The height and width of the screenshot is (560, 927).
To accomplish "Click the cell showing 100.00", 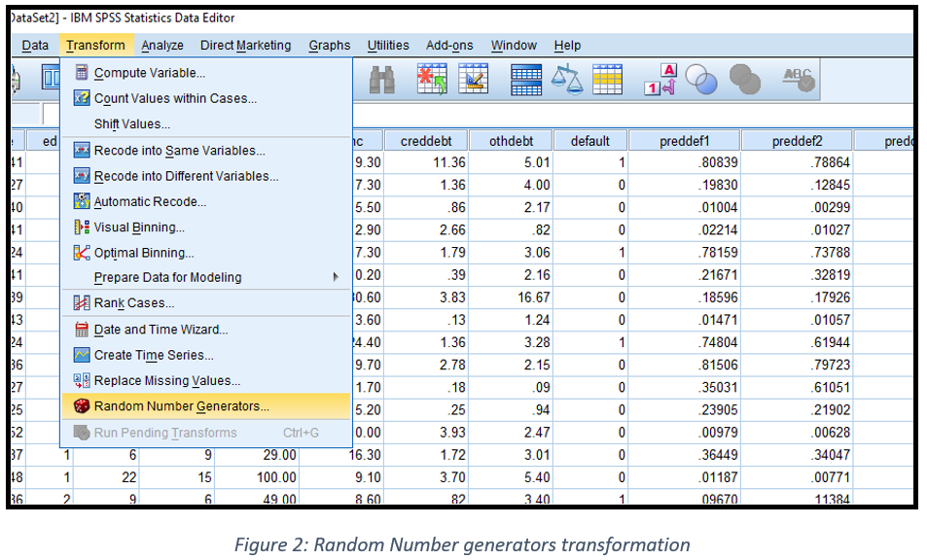I will pos(257,477).
